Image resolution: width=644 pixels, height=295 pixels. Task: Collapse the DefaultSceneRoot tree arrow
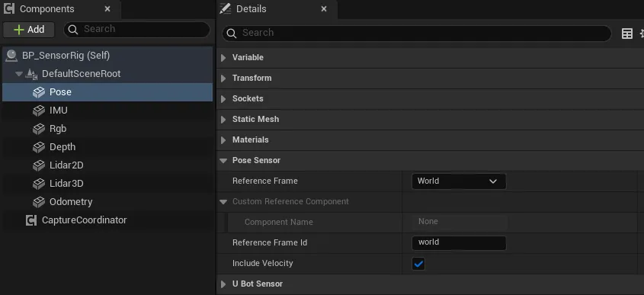pos(18,74)
